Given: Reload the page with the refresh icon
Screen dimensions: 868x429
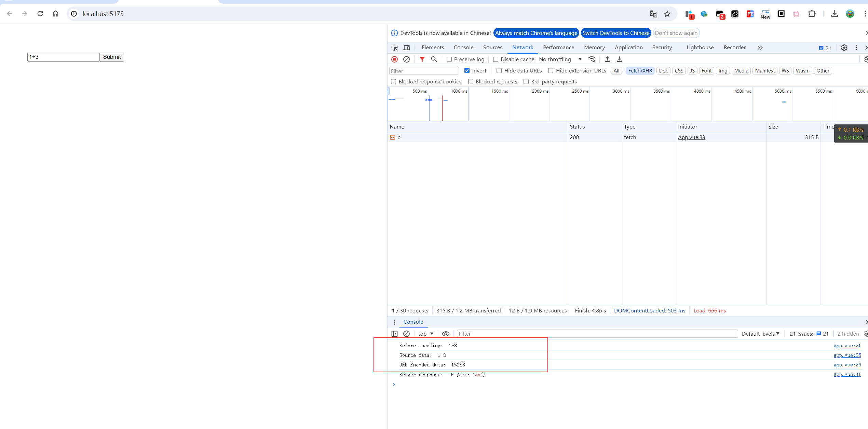Looking at the screenshot, I should click(40, 14).
